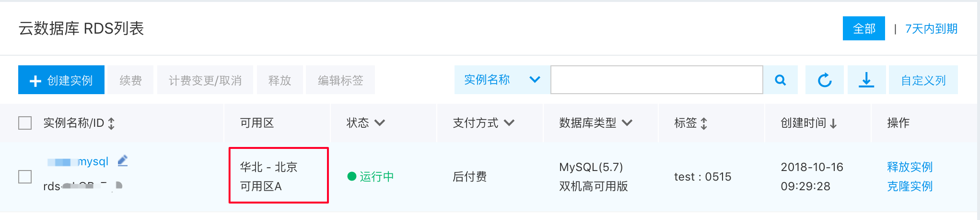Click the 释放实例 link
The width and height of the screenshot is (980, 220).
pyautogui.click(x=910, y=167)
